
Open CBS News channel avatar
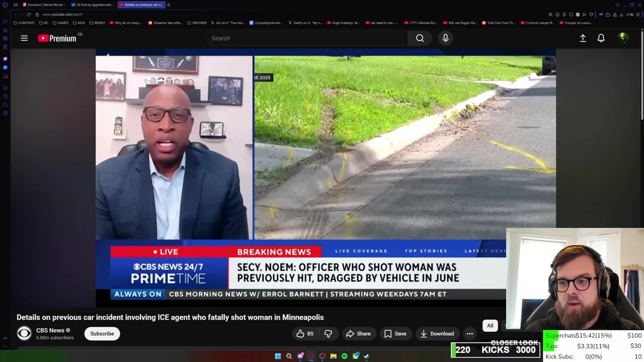click(x=24, y=333)
